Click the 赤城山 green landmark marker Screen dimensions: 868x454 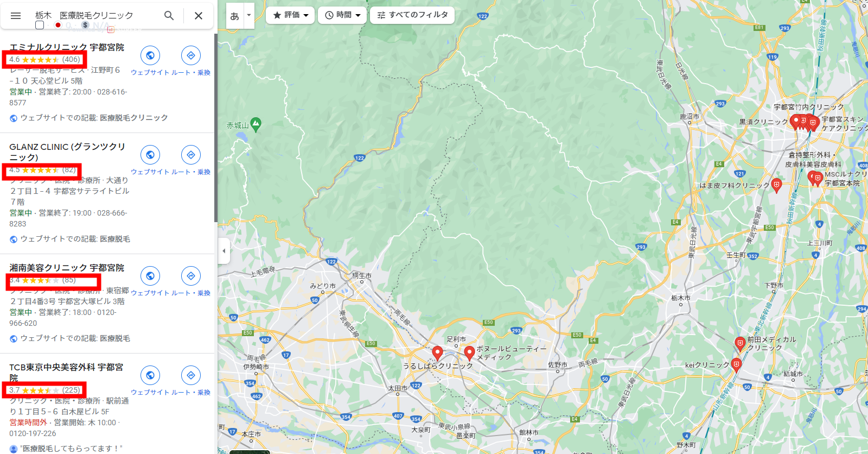pyautogui.click(x=256, y=124)
